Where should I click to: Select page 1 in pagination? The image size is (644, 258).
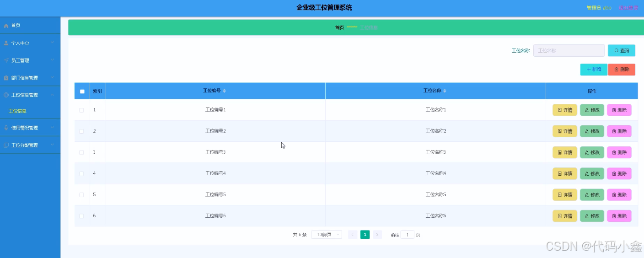(365, 235)
